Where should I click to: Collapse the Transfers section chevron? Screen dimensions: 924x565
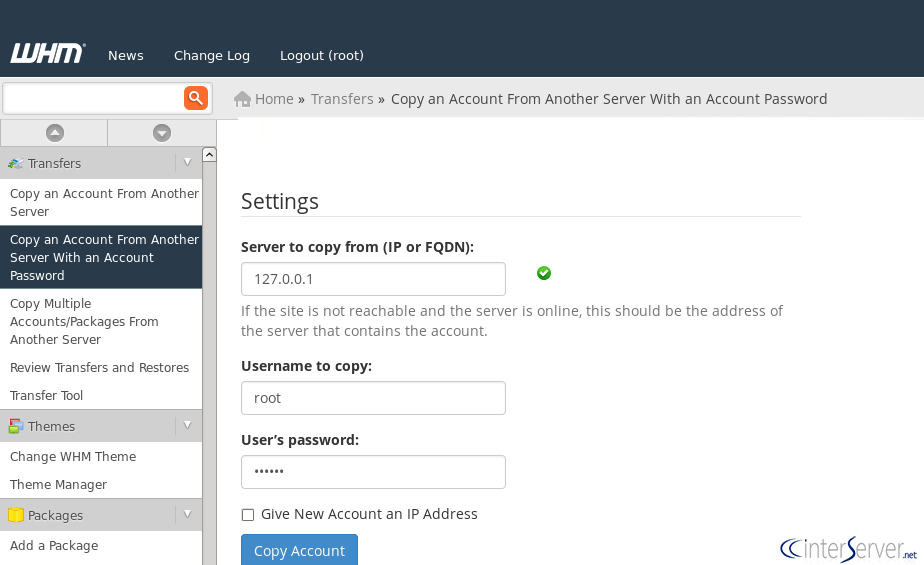click(x=187, y=162)
